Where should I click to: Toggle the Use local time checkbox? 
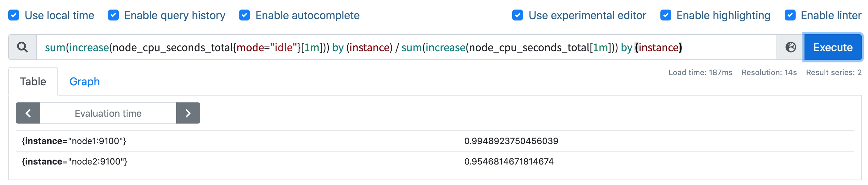click(14, 15)
